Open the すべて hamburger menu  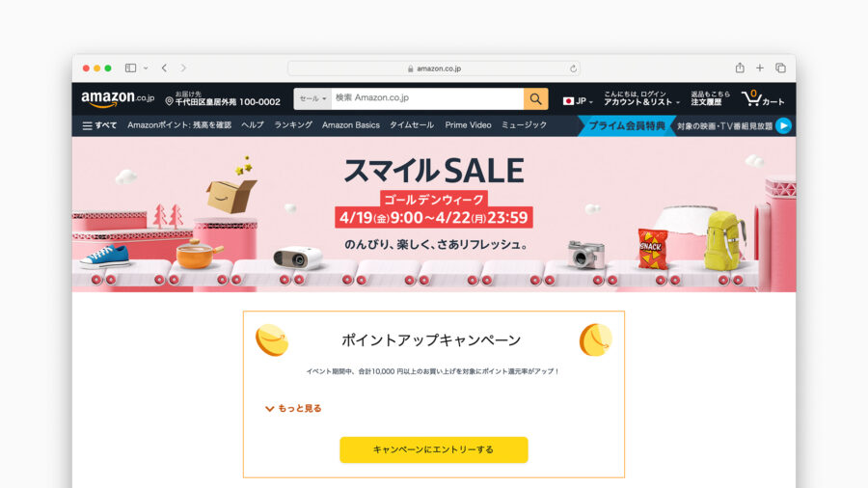tap(99, 125)
